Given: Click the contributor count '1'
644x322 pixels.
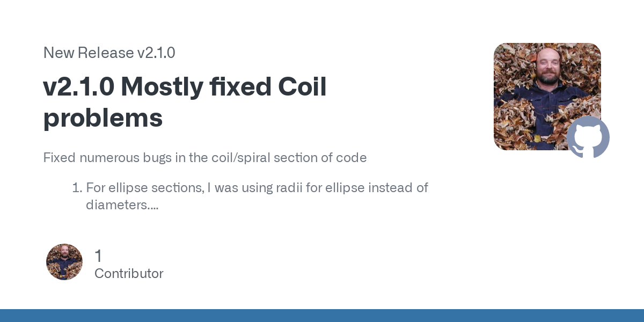Looking at the screenshot, I should pyautogui.click(x=98, y=257).
